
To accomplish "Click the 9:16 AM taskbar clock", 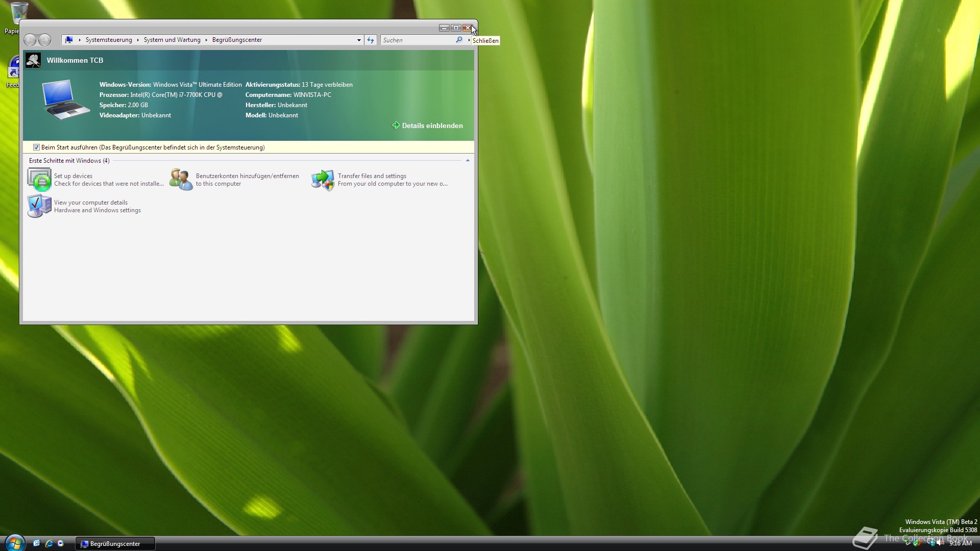I will coord(961,543).
